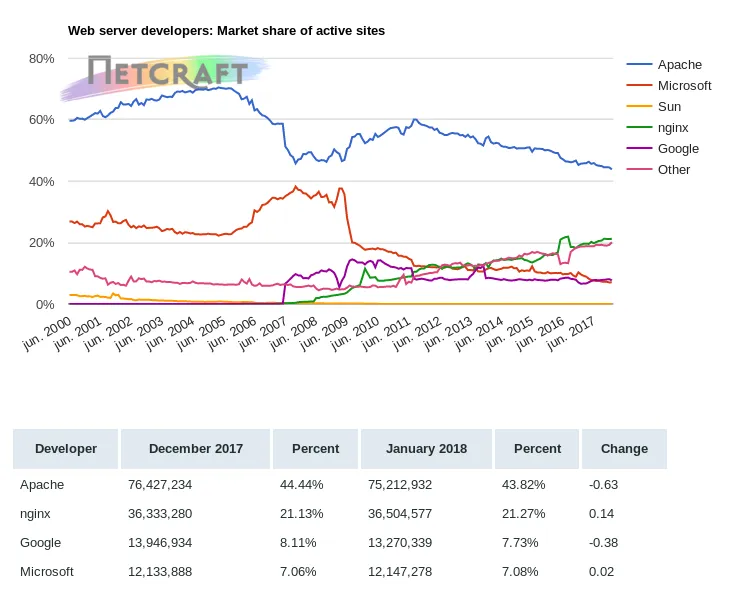Click the Netcraft logo on the chart
This screenshot has height=603, width=737.
167,72
